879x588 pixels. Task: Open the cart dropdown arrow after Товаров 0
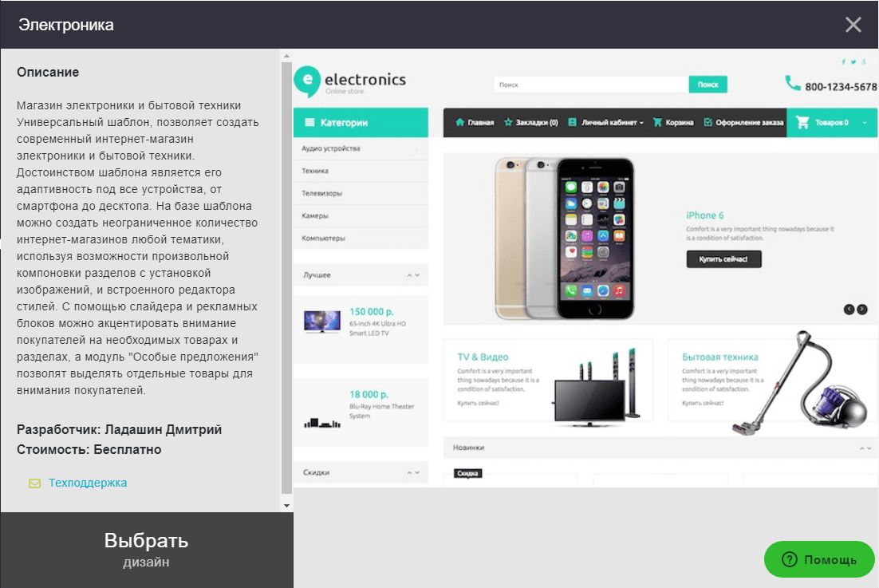click(x=865, y=123)
